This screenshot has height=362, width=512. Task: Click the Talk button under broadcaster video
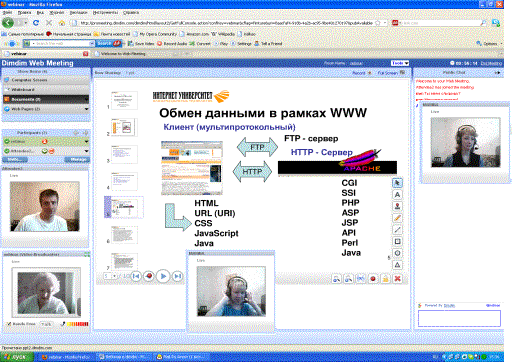click(x=46, y=324)
